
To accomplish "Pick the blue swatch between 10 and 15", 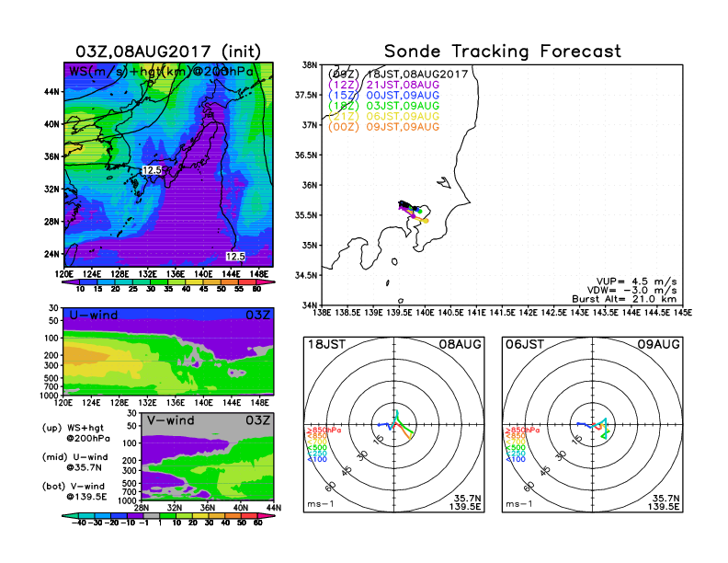I will 88,282.
